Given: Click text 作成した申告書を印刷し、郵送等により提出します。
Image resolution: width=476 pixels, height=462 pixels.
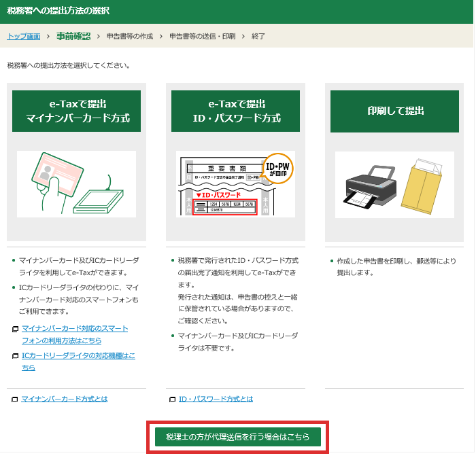Looking at the screenshot, I should coord(396,267).
